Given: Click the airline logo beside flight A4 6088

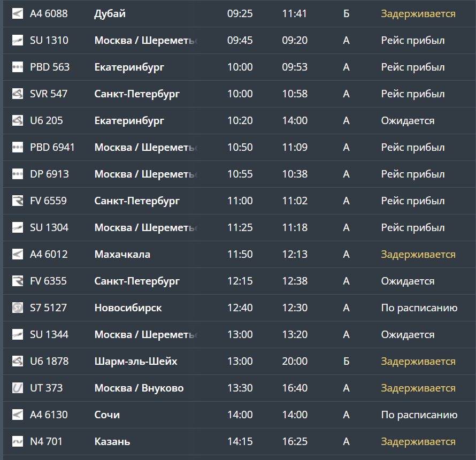Looking at the screenshot, I should 18,13.
